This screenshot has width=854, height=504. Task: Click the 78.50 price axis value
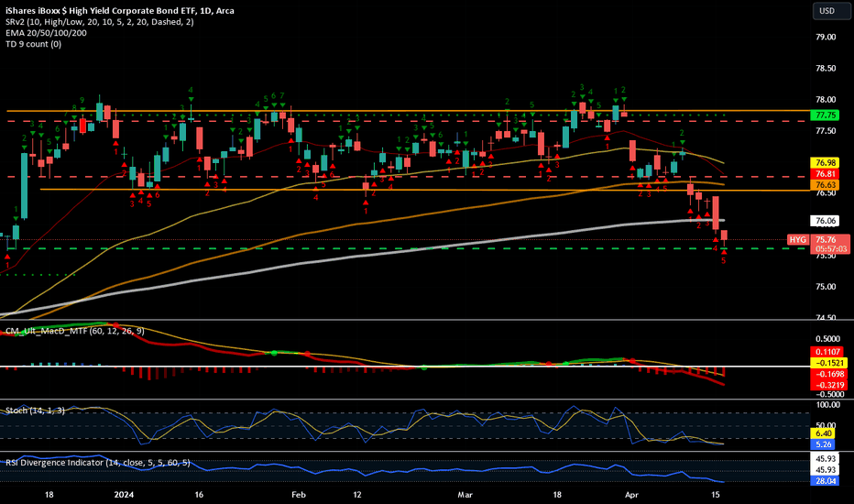(826, 68)
